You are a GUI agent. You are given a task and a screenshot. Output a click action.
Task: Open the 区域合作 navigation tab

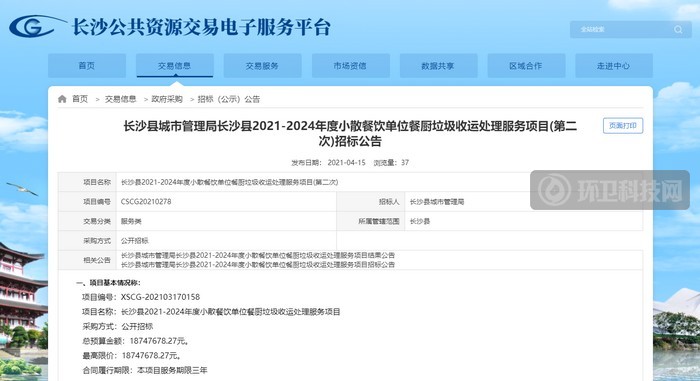526,66
